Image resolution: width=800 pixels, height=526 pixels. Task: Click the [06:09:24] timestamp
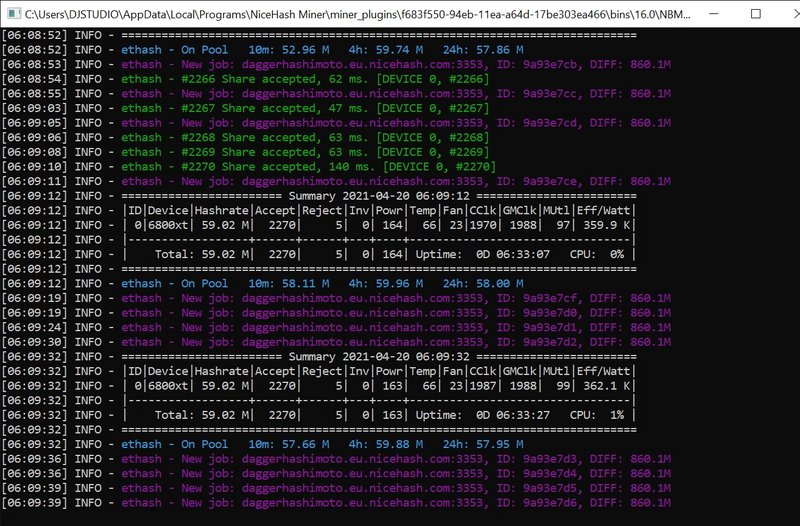(35, 328)
